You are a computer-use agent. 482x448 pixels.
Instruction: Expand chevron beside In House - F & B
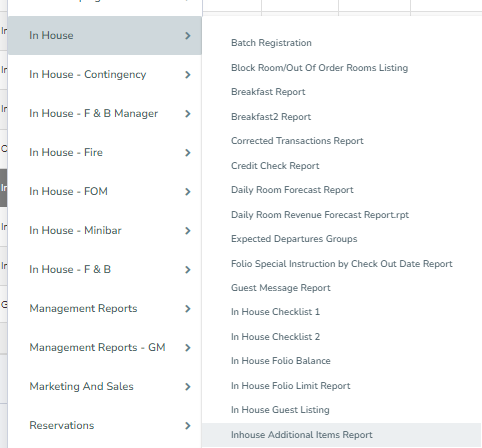click(188, 270)
